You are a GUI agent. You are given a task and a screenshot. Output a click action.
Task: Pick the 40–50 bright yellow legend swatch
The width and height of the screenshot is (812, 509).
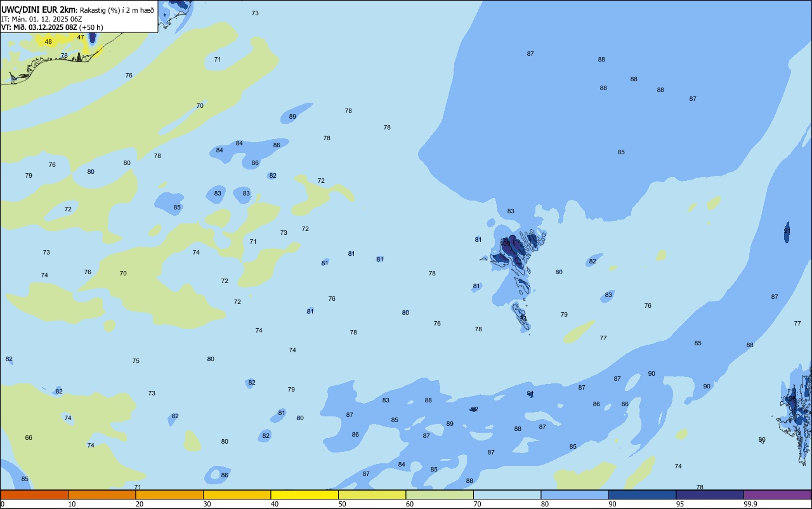[x=304, y=494]
